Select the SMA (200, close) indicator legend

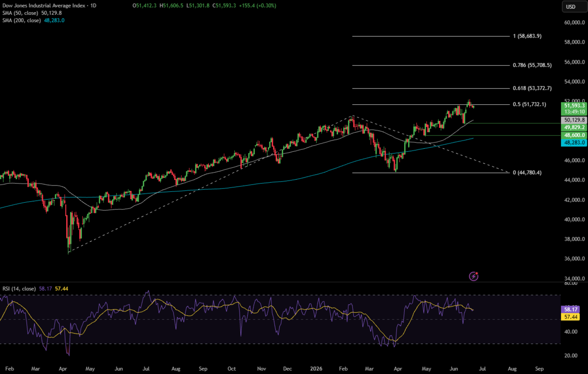click(x=33, y=21)
